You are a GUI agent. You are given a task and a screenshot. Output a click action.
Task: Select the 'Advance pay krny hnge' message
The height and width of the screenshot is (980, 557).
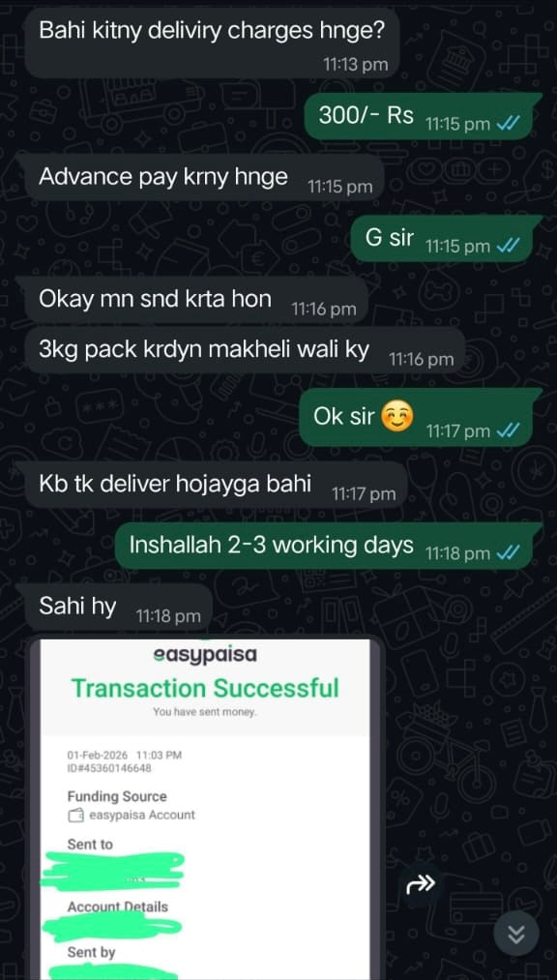(199, 177)
